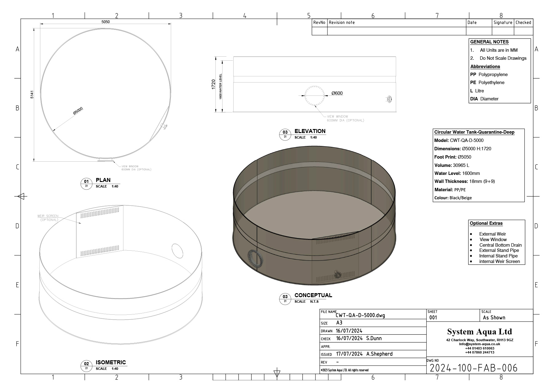Image resolution: width=554 pixels, height=392 pixels.
Task: Select the ISOMETRIC view title
Action: (x=111, y=362)
